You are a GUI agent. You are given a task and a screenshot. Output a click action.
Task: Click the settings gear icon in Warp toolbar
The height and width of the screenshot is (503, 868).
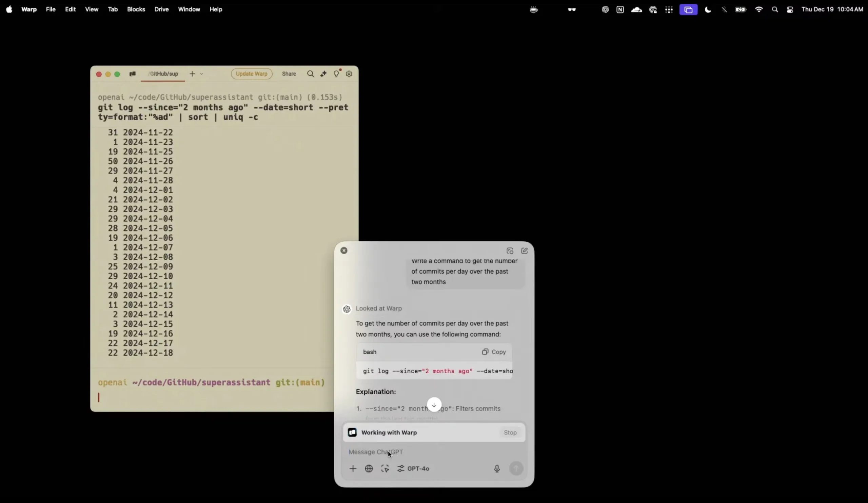pos(349,74)
